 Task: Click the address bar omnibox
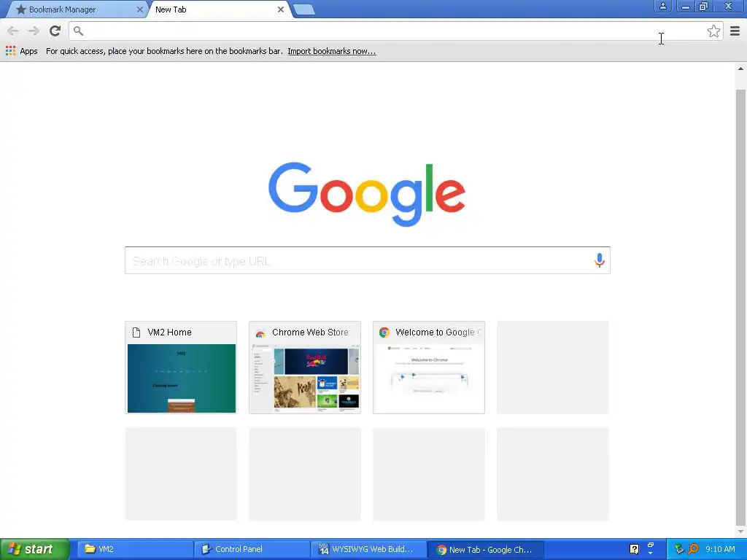(x=395, y=31)
